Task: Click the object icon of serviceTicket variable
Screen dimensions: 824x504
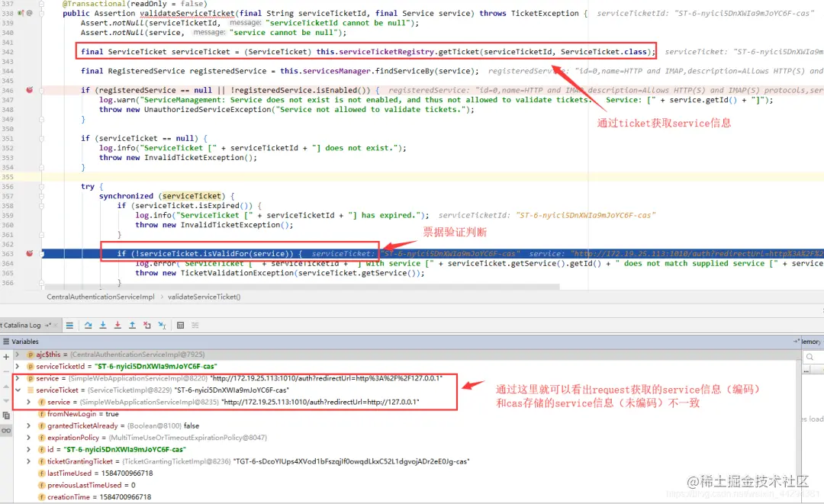Action: click(x=31, y=390)
